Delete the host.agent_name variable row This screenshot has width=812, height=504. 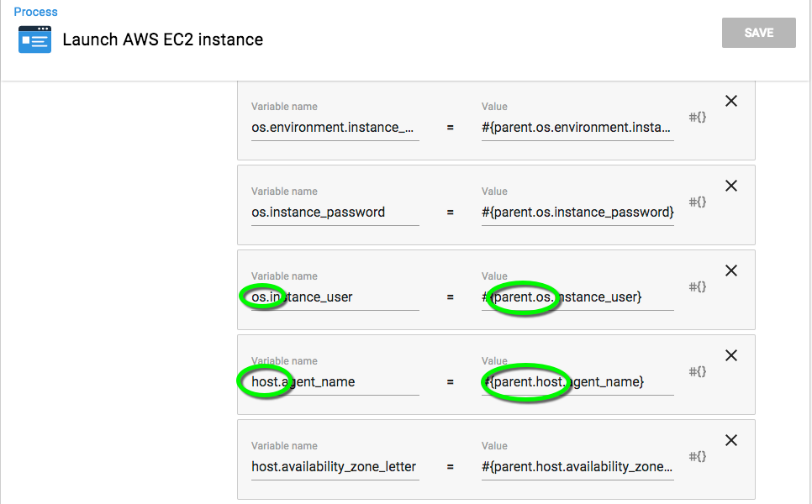pyautogui.click(x=730, y=355)
